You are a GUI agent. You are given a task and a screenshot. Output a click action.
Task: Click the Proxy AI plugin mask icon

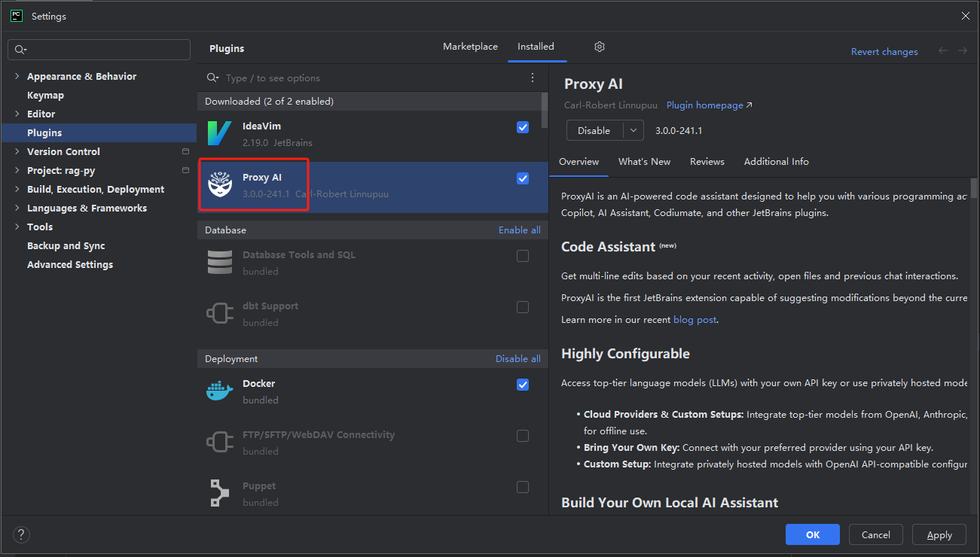click(220, 184)
